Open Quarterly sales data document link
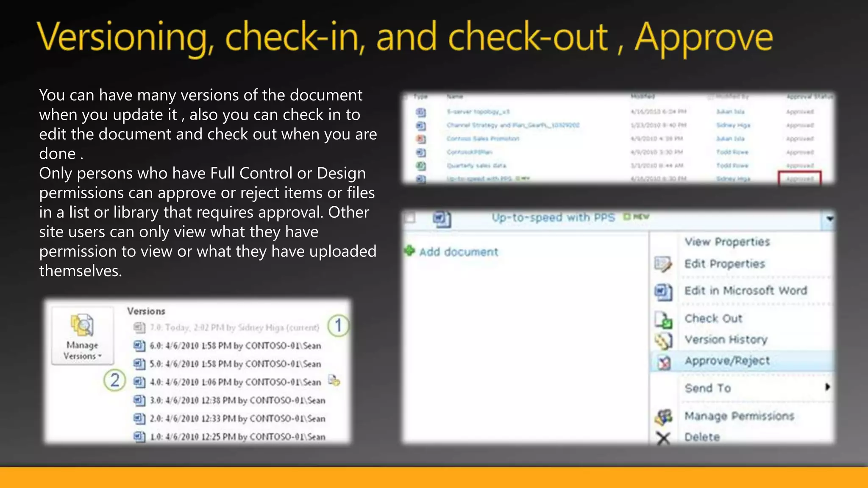This screenshot has height=488, width=868. (x=476, y=166)
